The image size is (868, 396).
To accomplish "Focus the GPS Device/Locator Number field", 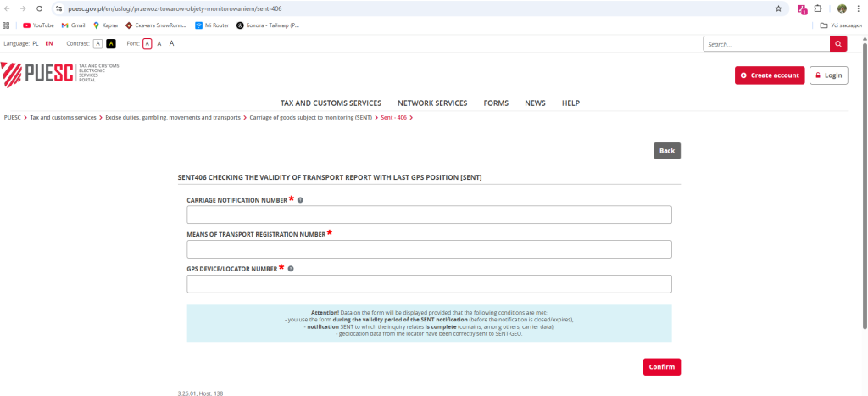I will [x=429, y=284].
